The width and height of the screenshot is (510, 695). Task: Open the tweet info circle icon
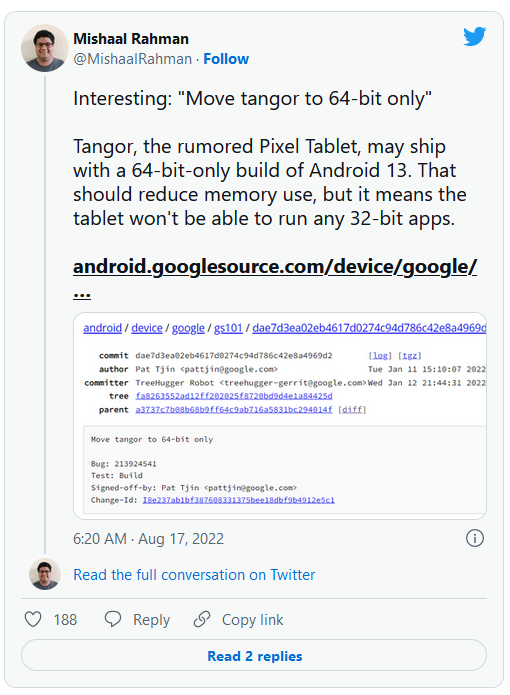coord(475,539)
